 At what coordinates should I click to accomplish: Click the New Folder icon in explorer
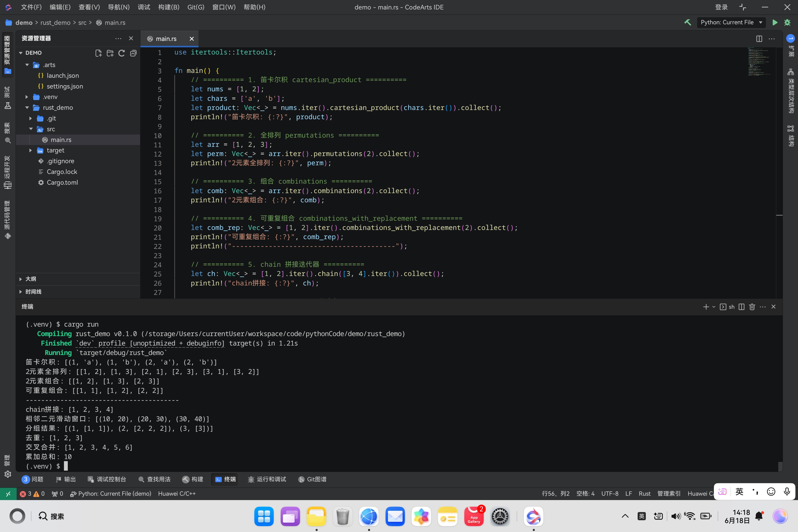coord(110,53)
